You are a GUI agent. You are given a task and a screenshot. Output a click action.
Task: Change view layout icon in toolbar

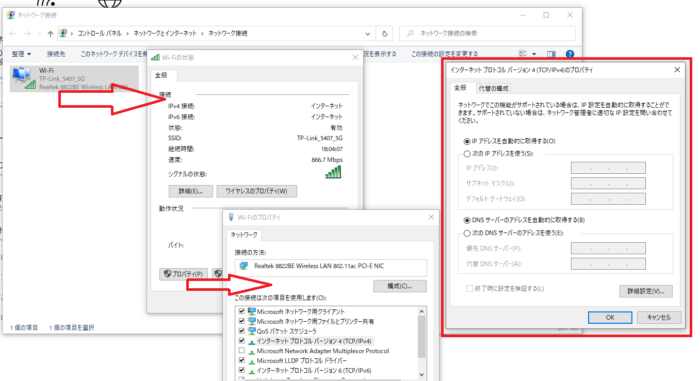pyautogui.click(x=523, y=54)
